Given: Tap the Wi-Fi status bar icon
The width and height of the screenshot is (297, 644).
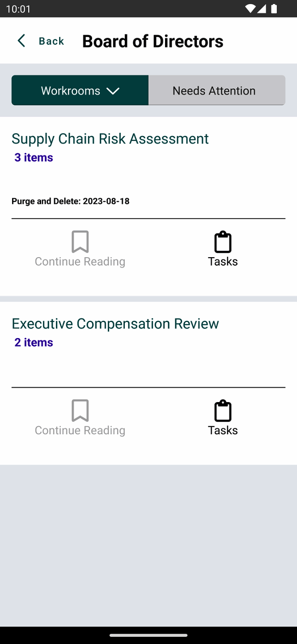Looking at the screenshot, I should 250,8.
